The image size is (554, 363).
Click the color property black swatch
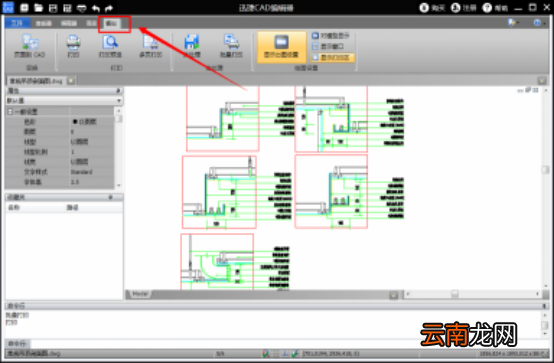click(75, 122)
